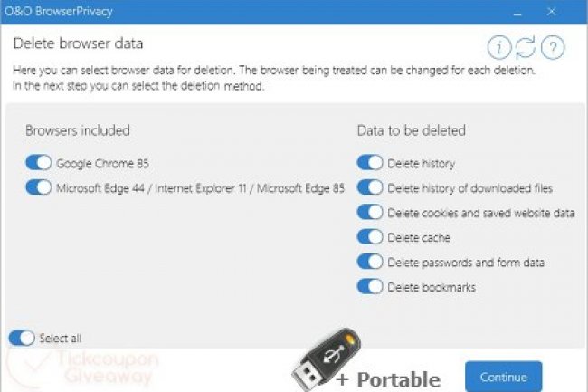Disable Delete passwords and form data
The height and width of the screenshot is (392, 588).
(370, 262)
